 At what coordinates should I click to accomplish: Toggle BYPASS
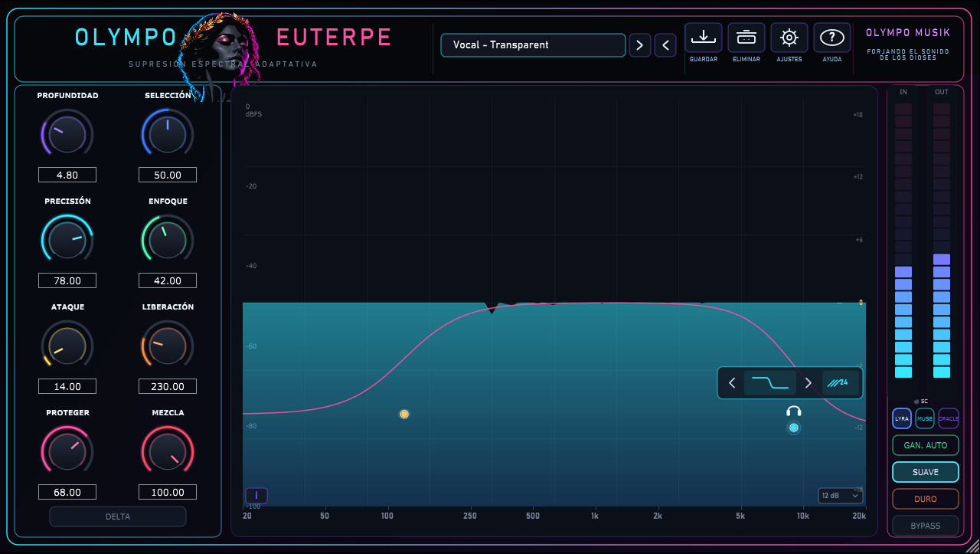pos(926,526)
